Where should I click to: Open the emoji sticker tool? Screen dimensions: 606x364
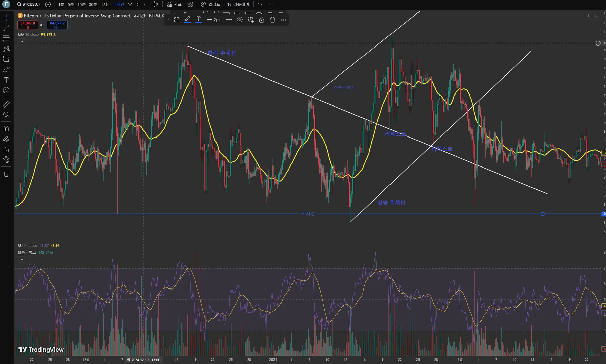pyautogui.click(x=6, y=90)
